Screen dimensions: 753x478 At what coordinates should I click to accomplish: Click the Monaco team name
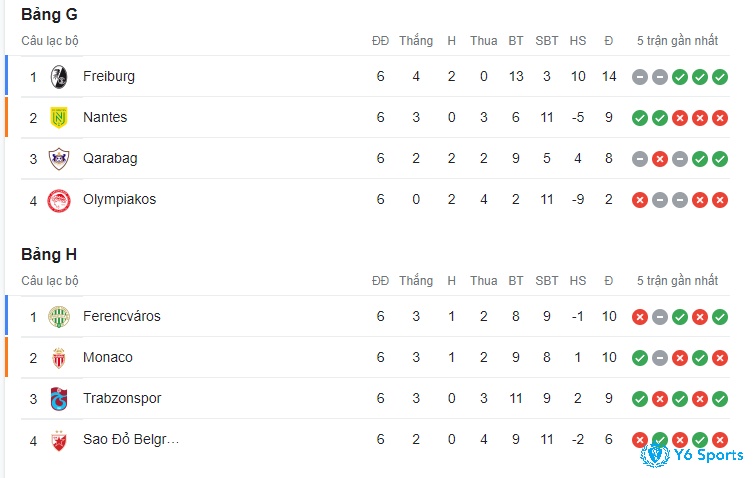coord(108,357)
